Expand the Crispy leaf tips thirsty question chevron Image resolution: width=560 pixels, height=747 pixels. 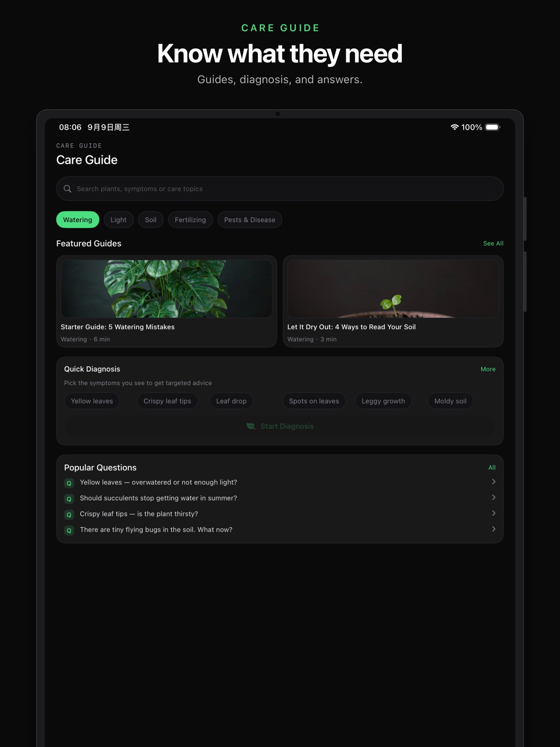[x=494, y=513]
